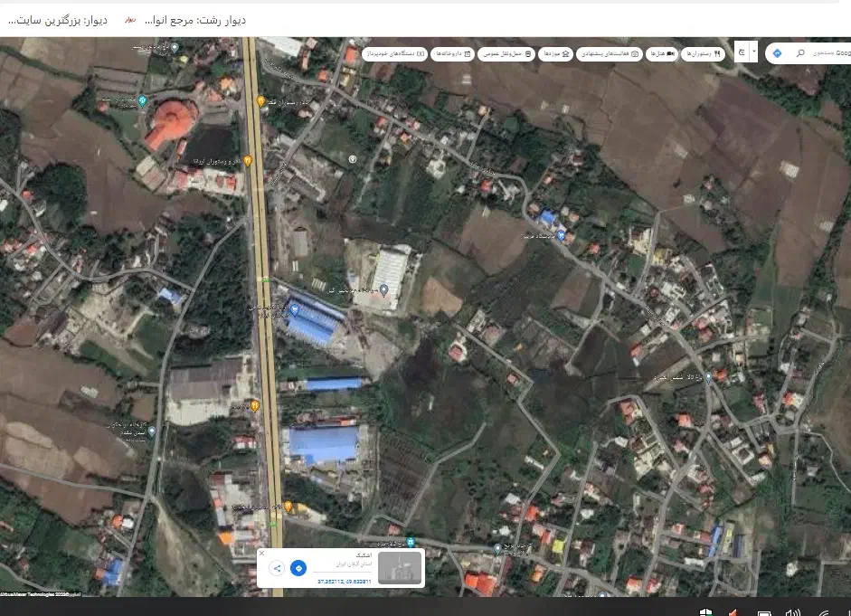Toggle the side panel collapse button

point(742,53)
